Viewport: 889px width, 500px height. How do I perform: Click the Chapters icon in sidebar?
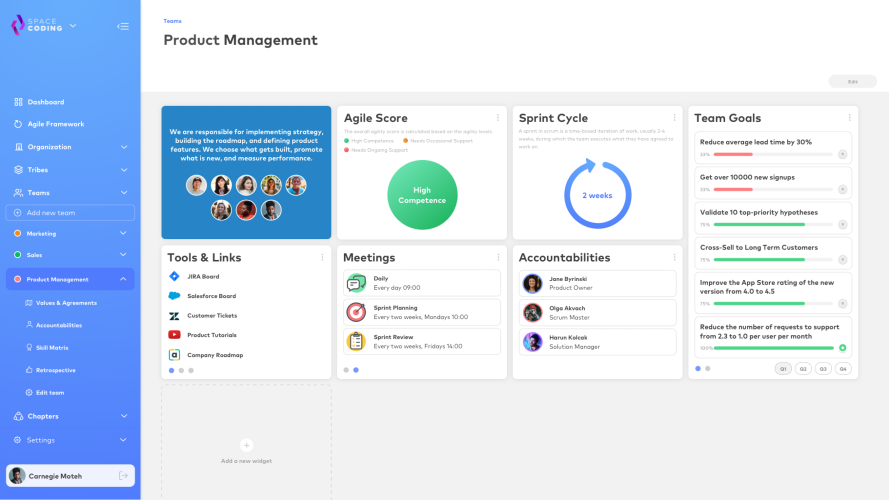coord(18,416)
